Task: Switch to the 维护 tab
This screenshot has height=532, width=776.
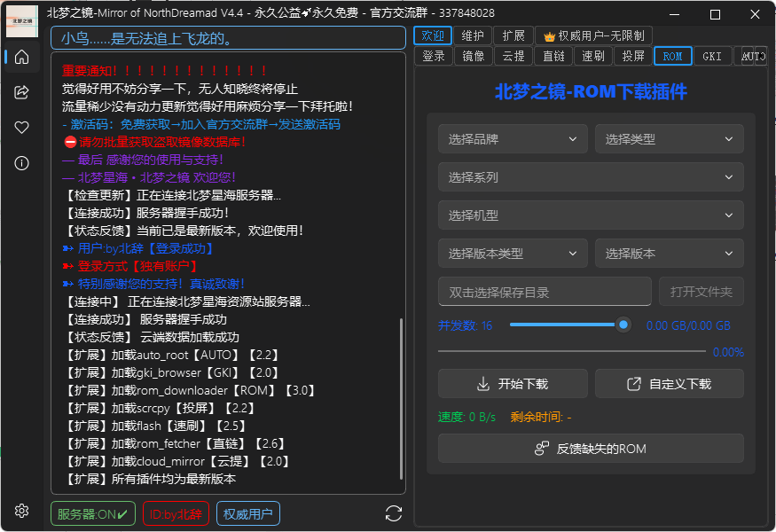Action: pos(475,35)
